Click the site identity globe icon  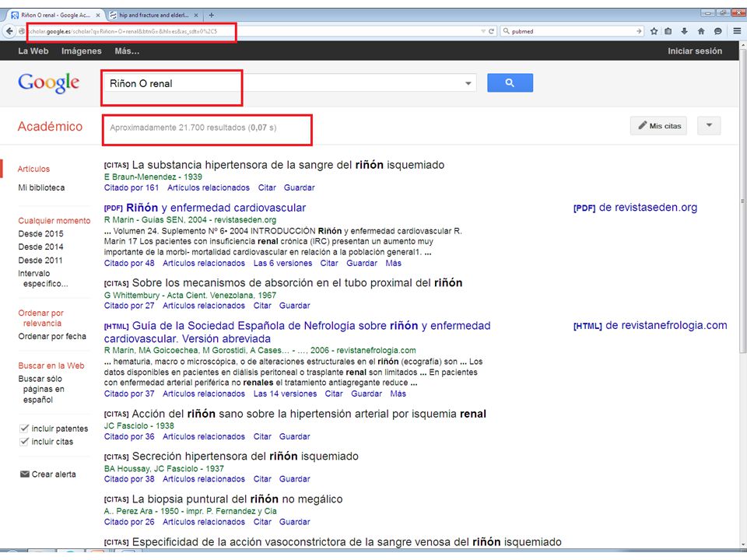22,31
